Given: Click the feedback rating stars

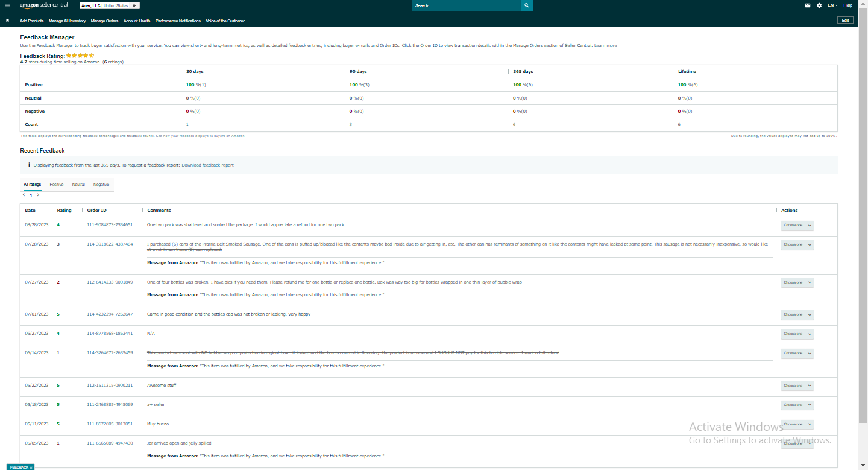Looking at the screenshot, I should [80, 56].
